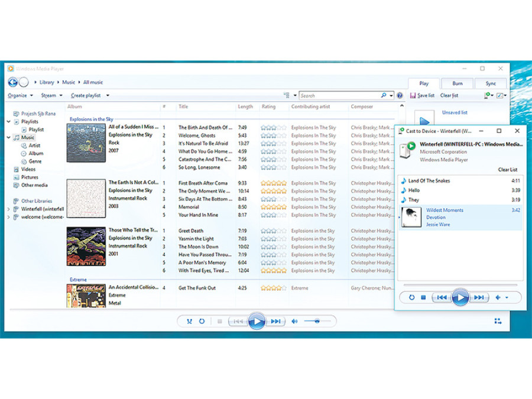532x399 pixels.
Task: Go back with the blue back arrow
Action: pyautogui.click(x=13, y=82)
